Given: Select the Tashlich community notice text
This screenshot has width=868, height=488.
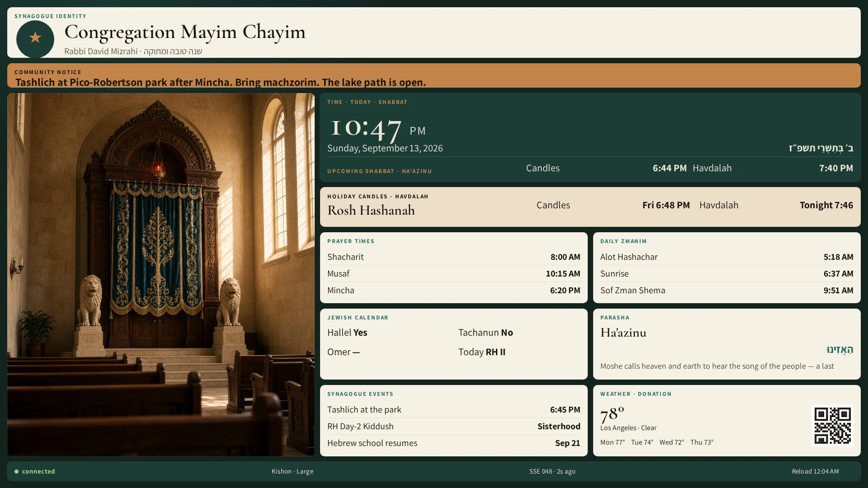Looking at the screenshot, I should [x=221, y=82].
